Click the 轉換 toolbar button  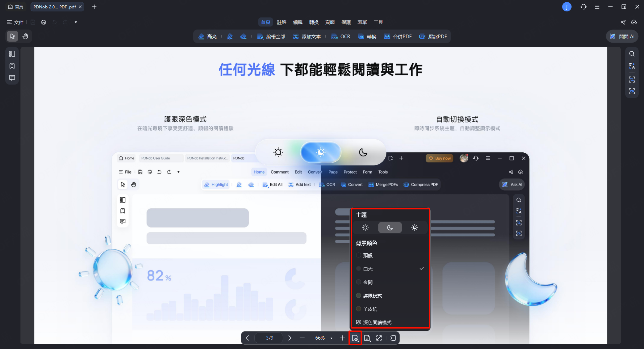coord(367,37)
